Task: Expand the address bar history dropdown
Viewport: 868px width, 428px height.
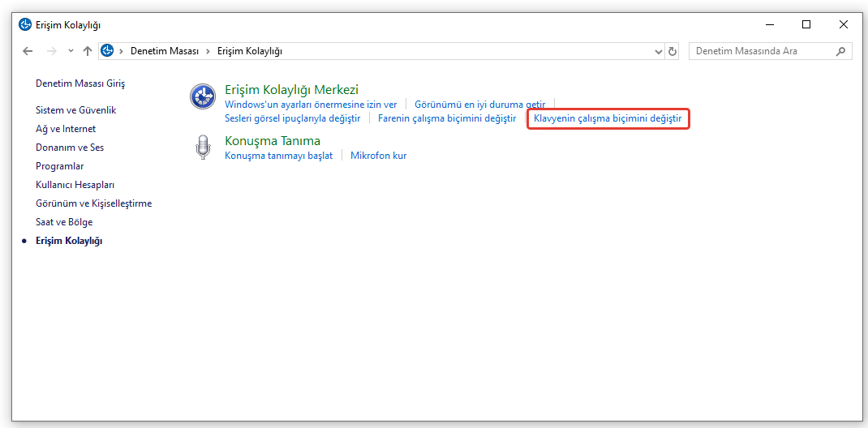Action: click(658, 51)
